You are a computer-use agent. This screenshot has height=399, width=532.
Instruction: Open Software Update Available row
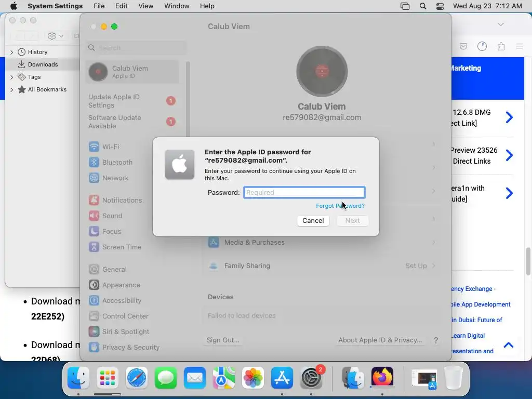click(x=132, y=122)
